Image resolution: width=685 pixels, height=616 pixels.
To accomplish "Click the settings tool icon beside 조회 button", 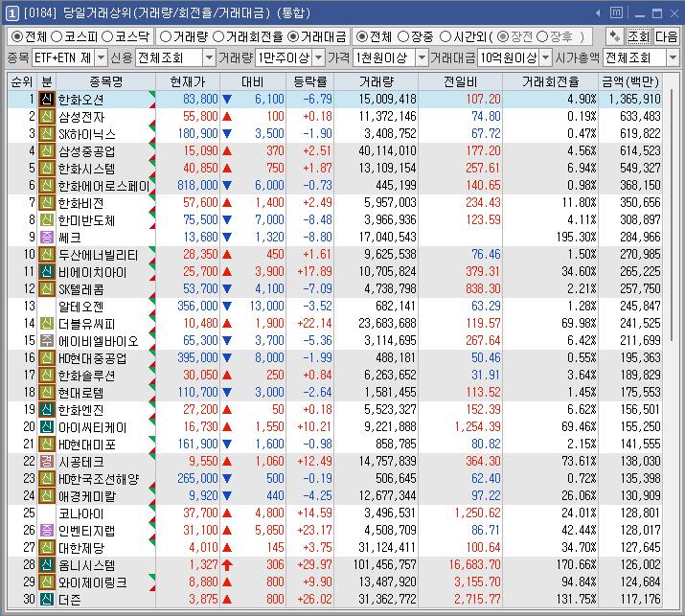I will [615, 36].
